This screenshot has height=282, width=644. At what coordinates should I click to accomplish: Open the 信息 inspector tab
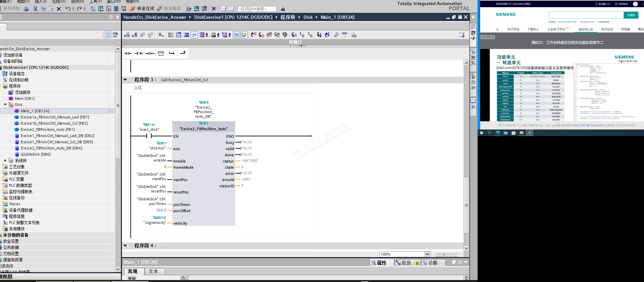coord(406,262)
